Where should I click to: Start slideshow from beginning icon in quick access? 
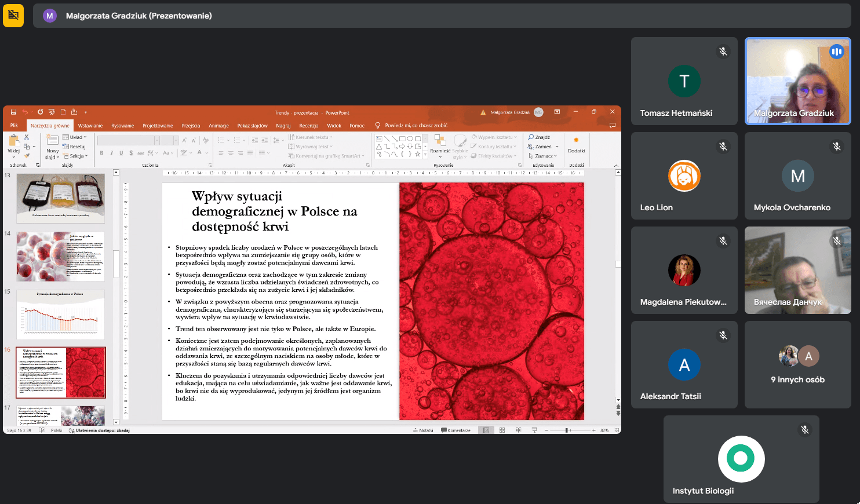52,112
